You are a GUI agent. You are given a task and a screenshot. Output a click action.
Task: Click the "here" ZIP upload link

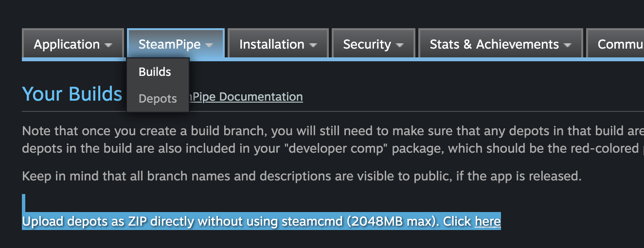(x=487, y=222)
